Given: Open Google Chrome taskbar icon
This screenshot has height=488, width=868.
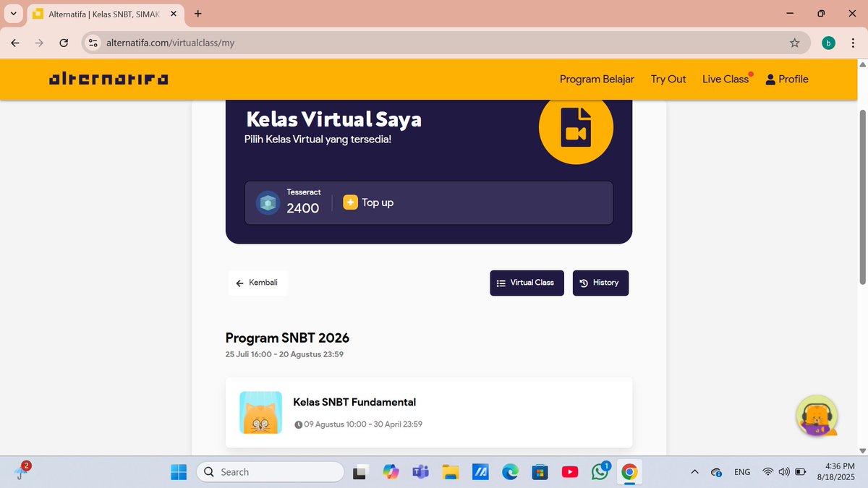Looking at the screenshot, I should point(629,472).
